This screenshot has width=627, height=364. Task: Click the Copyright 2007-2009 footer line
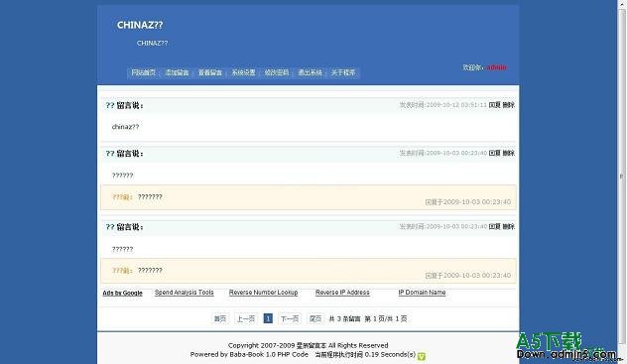pos(308,345)
